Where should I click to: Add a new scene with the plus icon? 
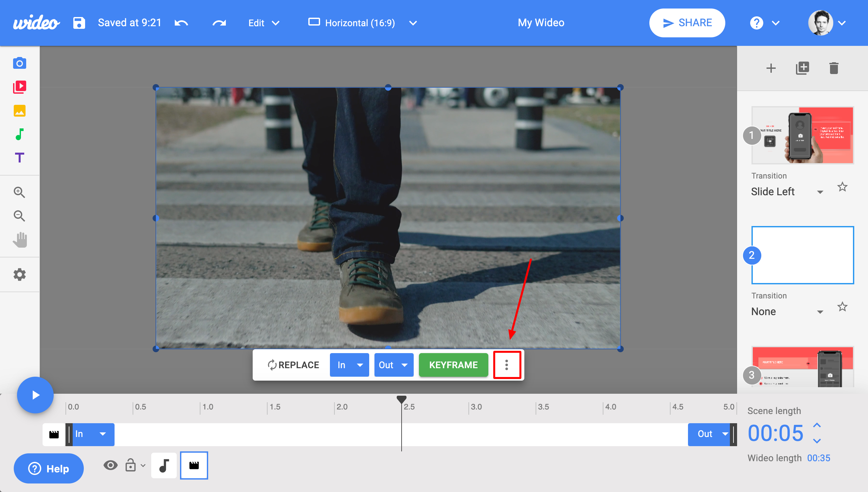(771, 68)
